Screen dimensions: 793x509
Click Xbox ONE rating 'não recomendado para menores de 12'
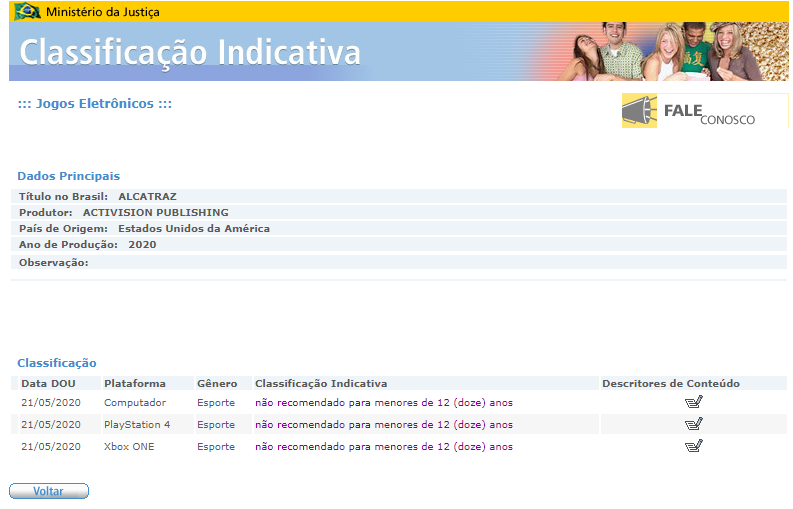(384, 447)
